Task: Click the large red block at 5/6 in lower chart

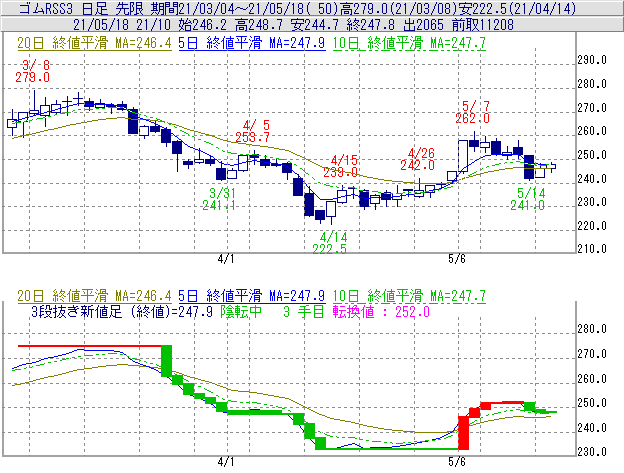Action: point(463,433)
